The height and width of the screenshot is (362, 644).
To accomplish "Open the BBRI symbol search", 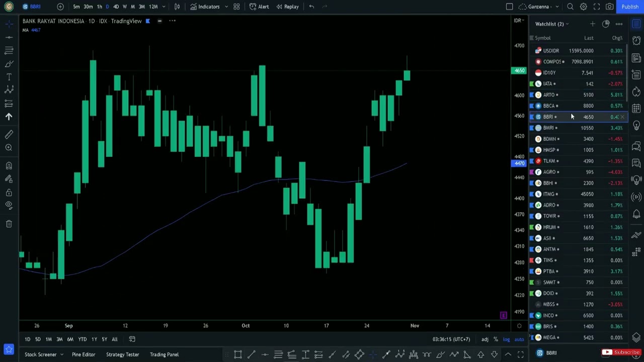I will pos(31,7).
